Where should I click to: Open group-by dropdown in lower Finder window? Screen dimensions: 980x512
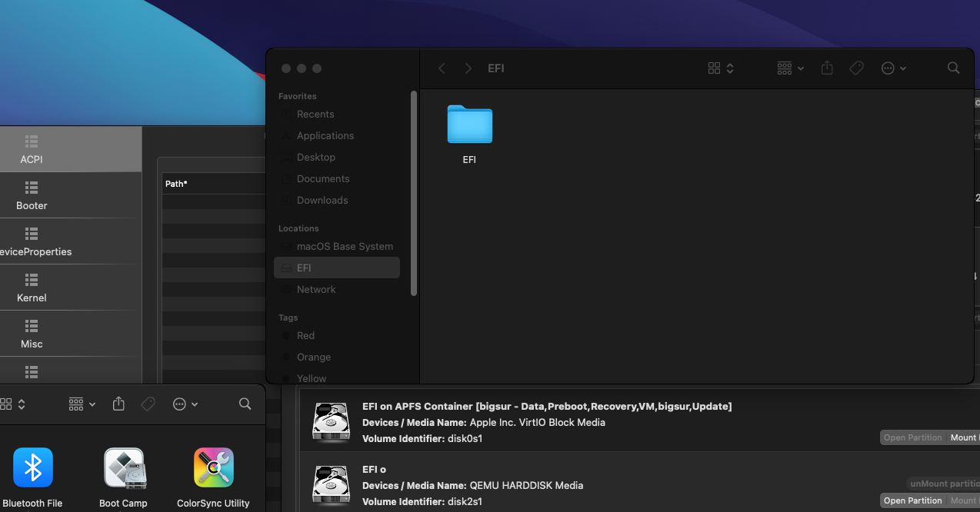[x=82, y=404]
